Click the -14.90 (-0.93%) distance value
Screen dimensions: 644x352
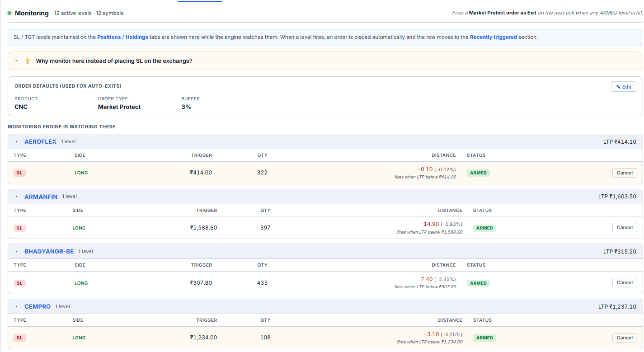click(x=441, y=224)
